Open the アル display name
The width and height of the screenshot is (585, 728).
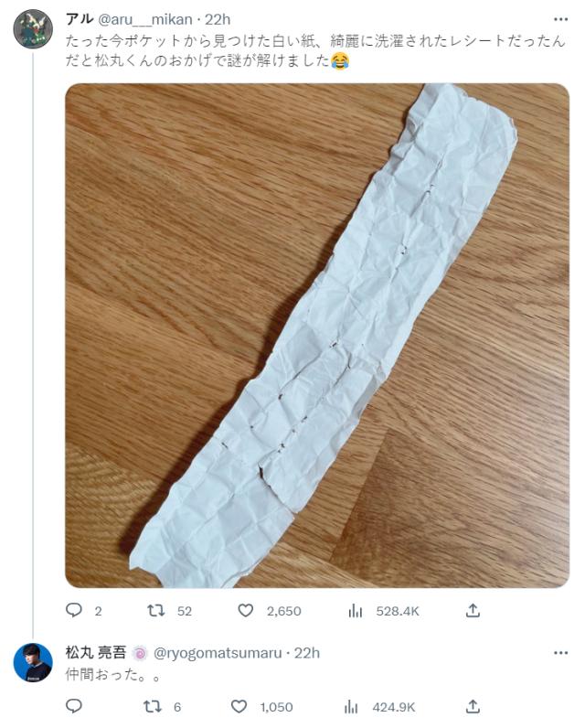77,18
